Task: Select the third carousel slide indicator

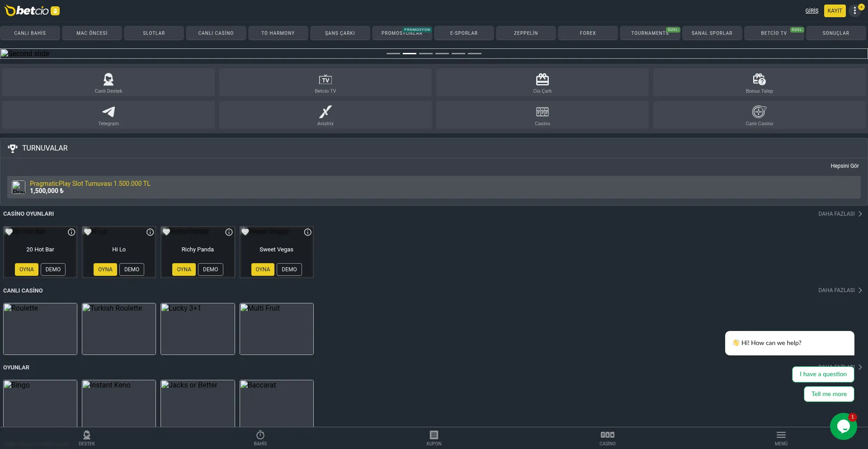Action: (425, 53)
